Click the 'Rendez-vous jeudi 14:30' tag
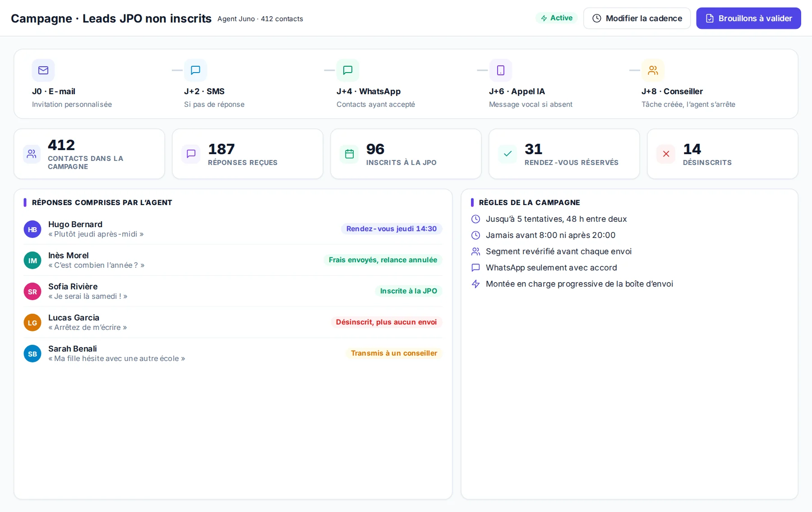812x512 pixels. tap(392, 229)
